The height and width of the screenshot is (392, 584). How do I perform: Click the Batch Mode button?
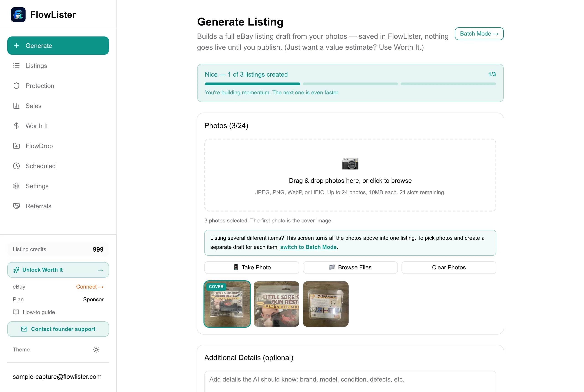point(479,34)
